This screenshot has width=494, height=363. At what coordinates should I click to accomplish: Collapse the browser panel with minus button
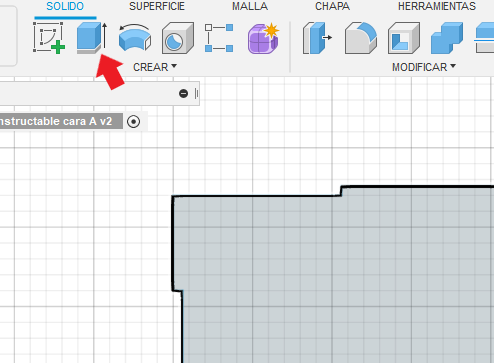coord(183,93)
